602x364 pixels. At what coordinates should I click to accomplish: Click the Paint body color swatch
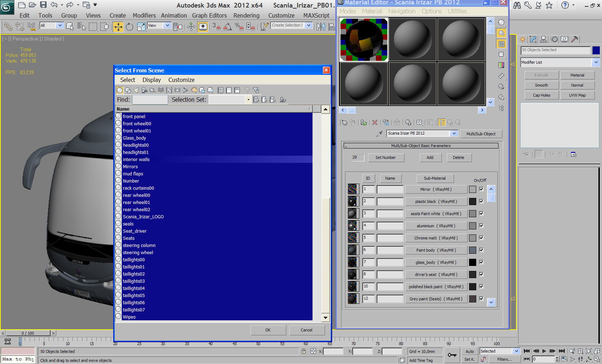point(473,250)
